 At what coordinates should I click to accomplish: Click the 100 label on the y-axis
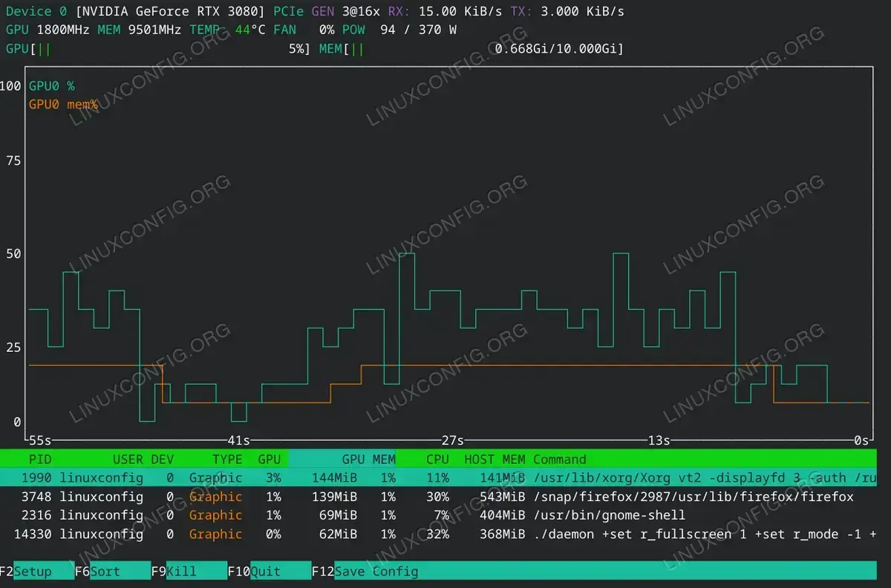(x=11, y=86)
